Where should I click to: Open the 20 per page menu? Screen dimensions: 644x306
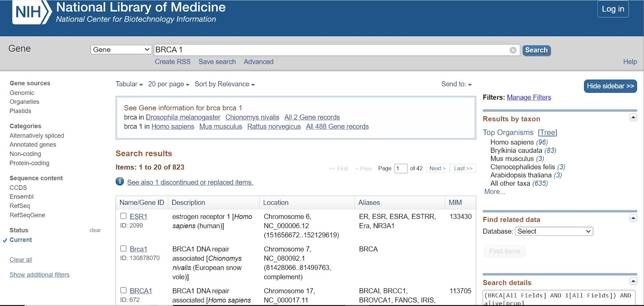[169, 84]
